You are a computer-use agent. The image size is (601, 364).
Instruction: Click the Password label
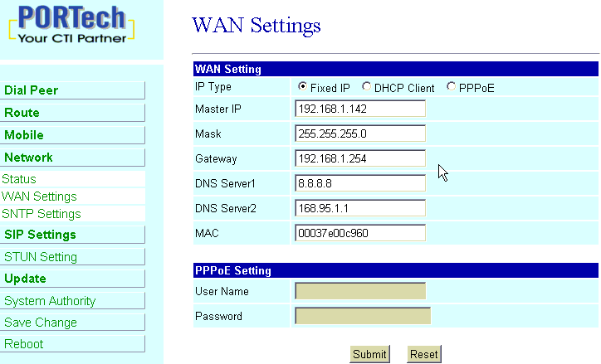click(x=218, y=316)
